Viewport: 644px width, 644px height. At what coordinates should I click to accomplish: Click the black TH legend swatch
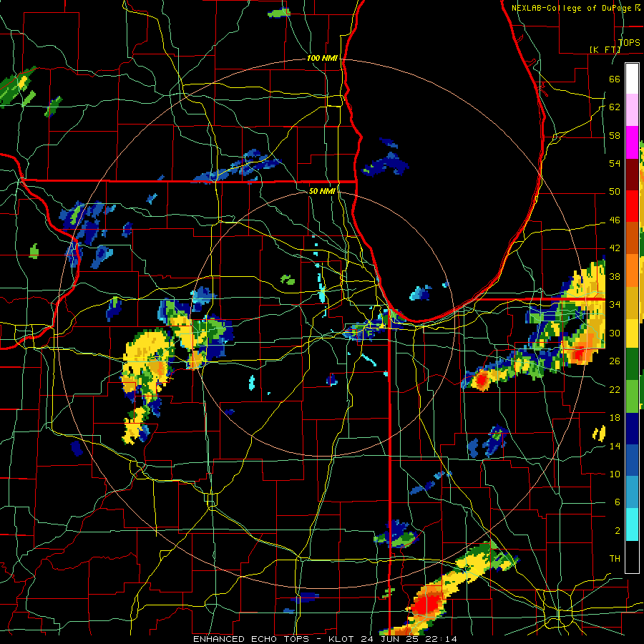[x=632, y=556]
